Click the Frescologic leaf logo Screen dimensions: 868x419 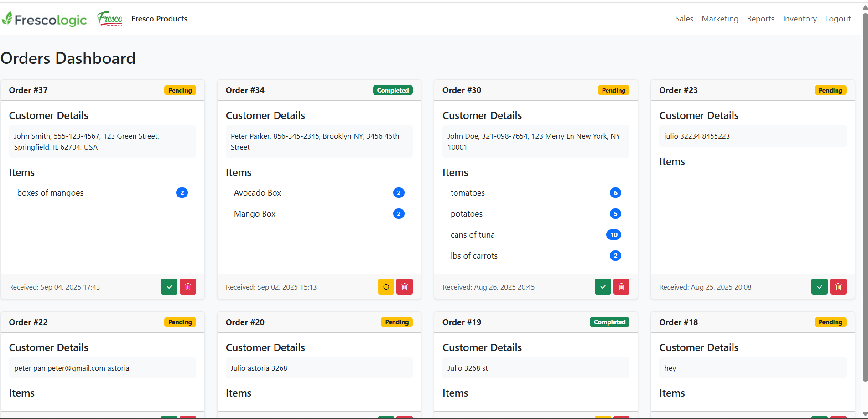pos(44,19)
